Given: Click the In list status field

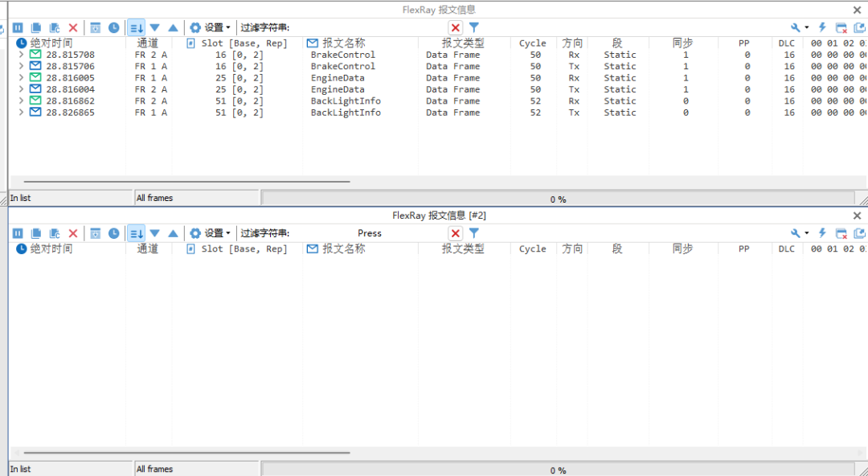Looking at the screenshot, I should pos(19,197).
